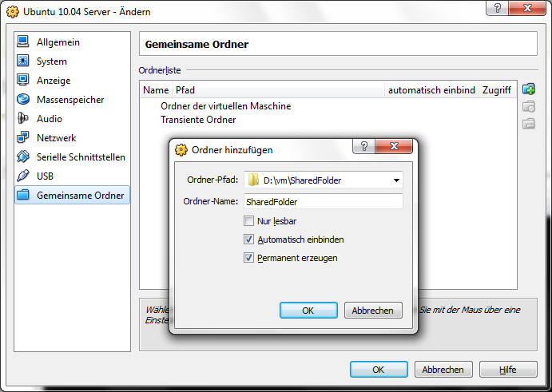Click the gear icon in Ordner hinzufügen title
552x392 pixels.
pos(181,150)
